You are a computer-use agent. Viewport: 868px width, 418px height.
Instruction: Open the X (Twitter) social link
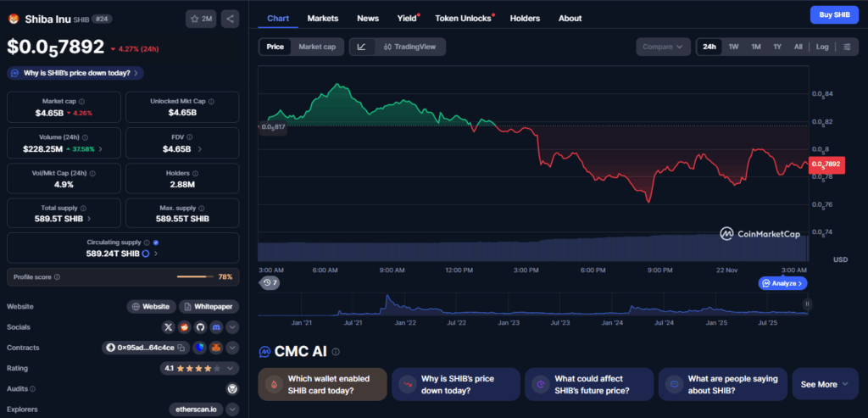point(168,326)
